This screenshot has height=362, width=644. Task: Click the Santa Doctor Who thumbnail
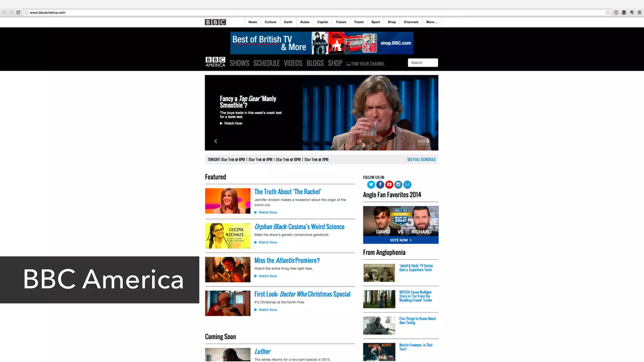click(x=228, y=303)
